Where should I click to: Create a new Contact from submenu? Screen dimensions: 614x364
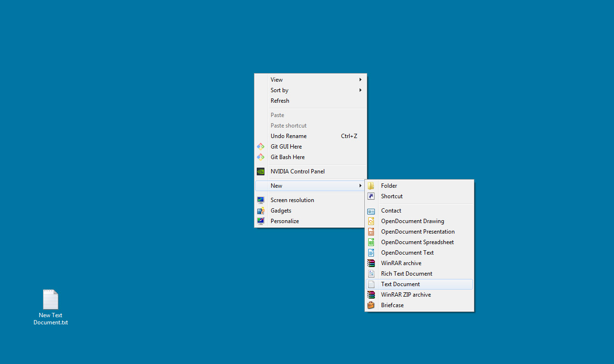point(419,211)
